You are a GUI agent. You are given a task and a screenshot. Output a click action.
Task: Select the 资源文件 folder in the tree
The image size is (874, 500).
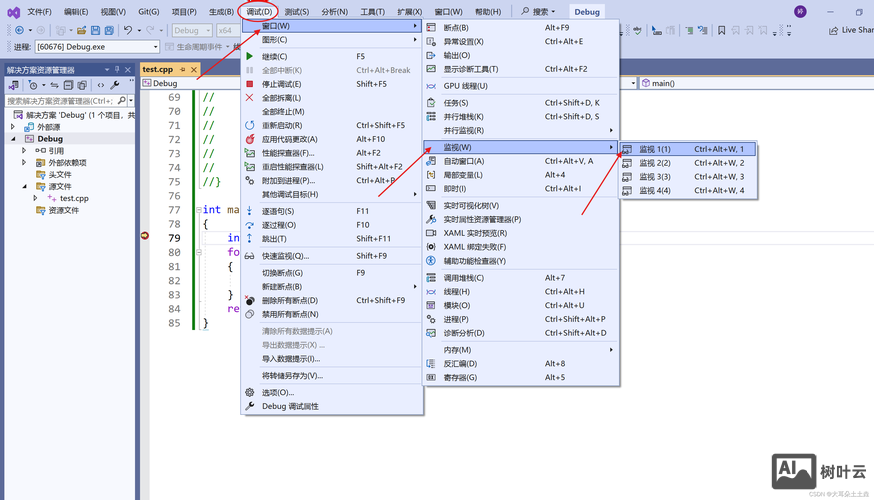(64, 210)
